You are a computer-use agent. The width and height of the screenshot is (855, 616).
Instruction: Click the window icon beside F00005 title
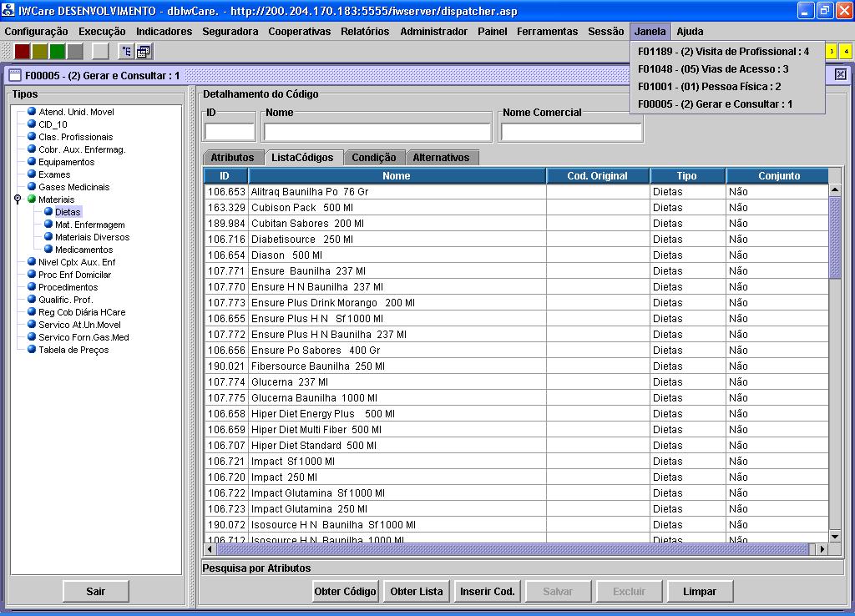pyautogui.click(x=13, y=75)
